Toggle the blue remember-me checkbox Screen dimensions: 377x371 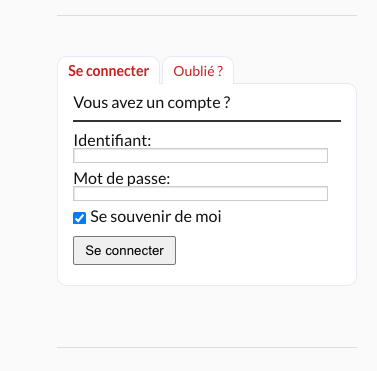[x=79, y=218]
